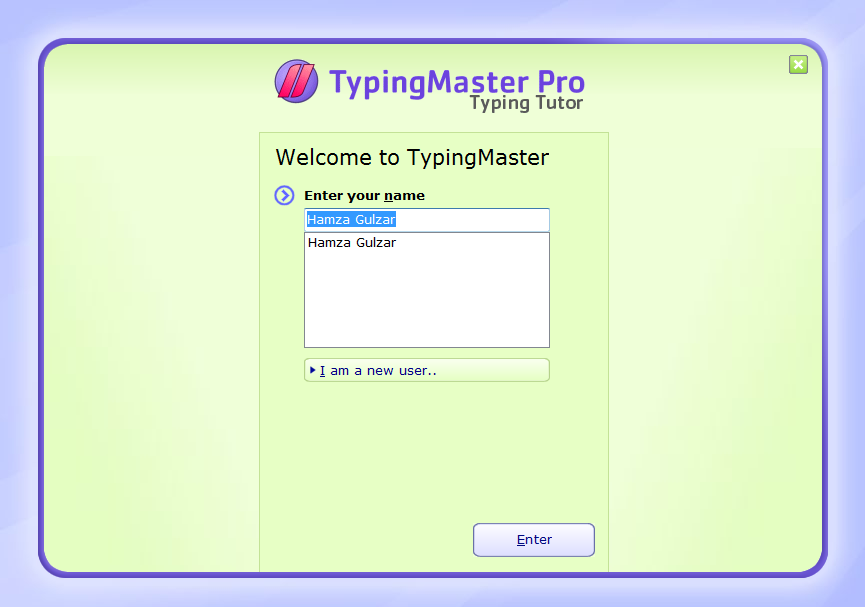Click the empty area of the user list box
This screenshot has height=607, width=865.
coord(427,300)
